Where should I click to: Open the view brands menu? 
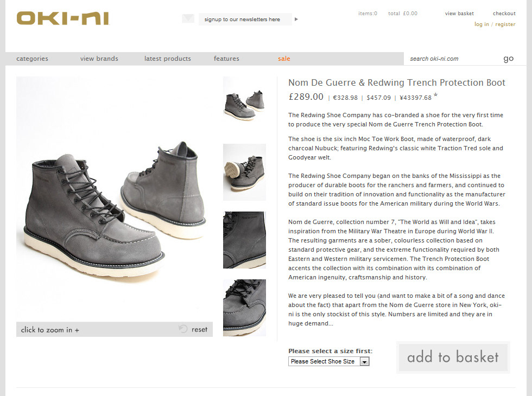[x=99, y=59]
